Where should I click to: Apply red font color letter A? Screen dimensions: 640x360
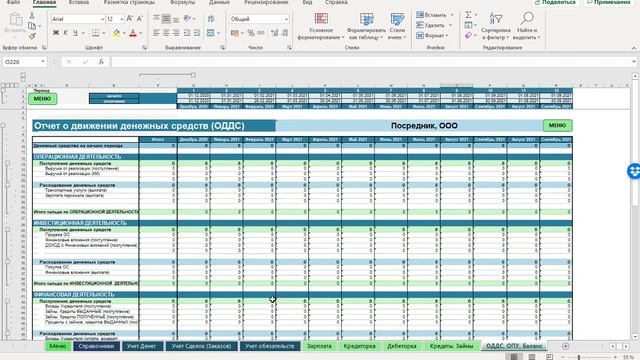pyautogui.click(x=133, y=33)
